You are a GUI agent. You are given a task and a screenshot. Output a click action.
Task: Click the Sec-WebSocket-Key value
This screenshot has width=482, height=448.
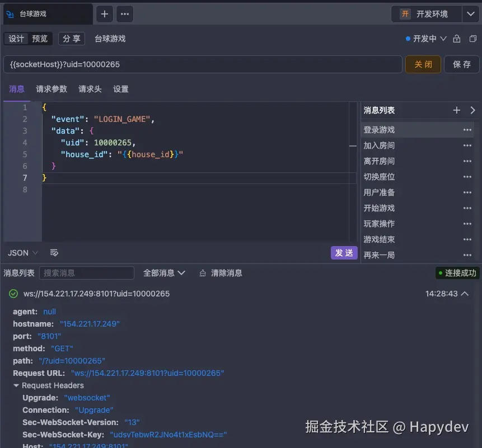coord(169,435)
